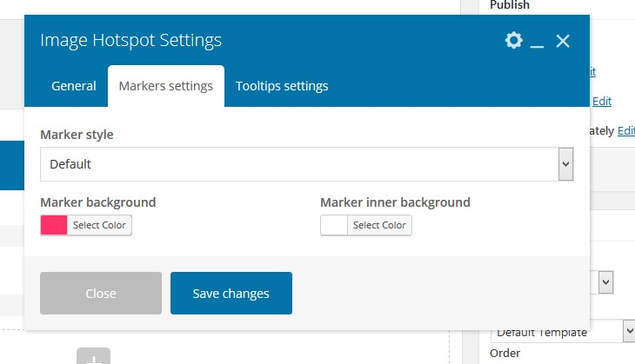Open the small dropdown above Default Template
This screenshot has width=635, height=364.
pyautogui.click(x=606, y=281)
